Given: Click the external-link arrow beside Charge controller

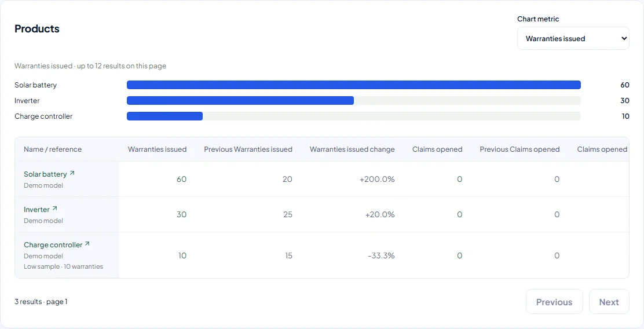Looking at the screenshot, I should click(87, 244).
